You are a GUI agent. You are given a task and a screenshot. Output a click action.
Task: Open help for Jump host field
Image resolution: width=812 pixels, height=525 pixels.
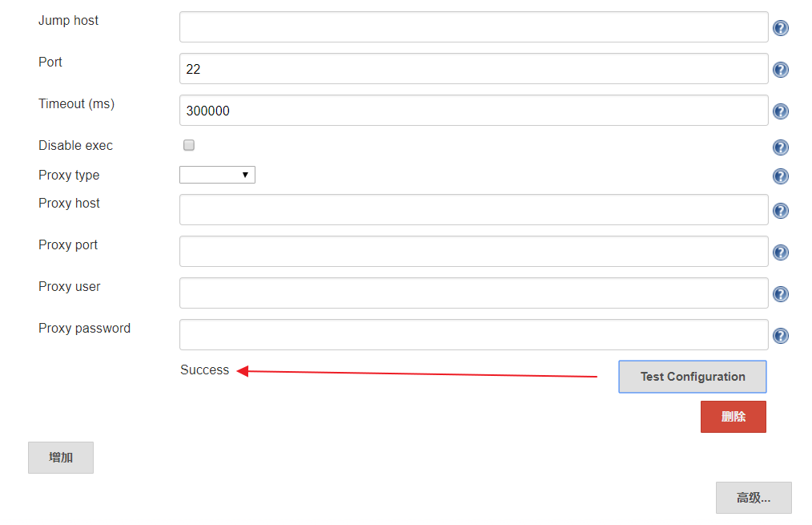(781, 28)
